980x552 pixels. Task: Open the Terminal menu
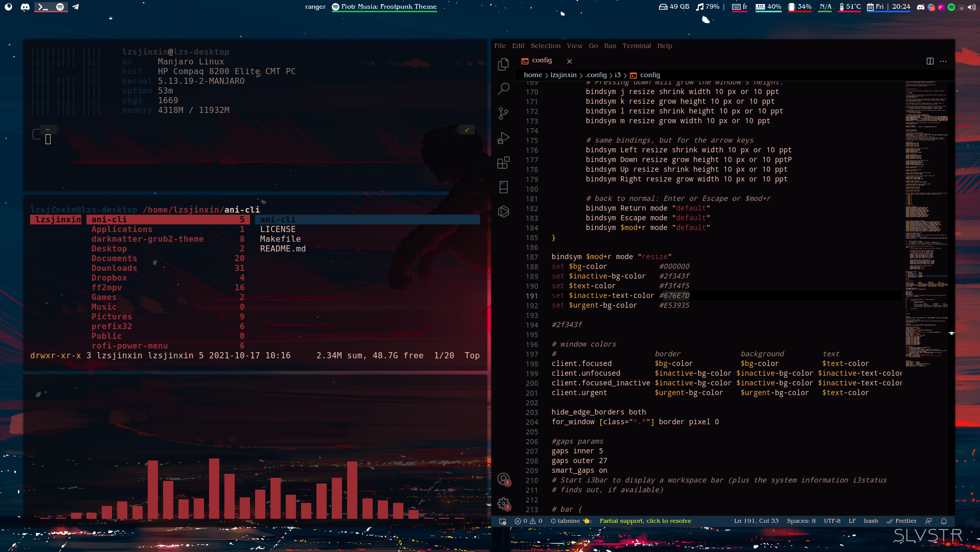tap(636, 45)
